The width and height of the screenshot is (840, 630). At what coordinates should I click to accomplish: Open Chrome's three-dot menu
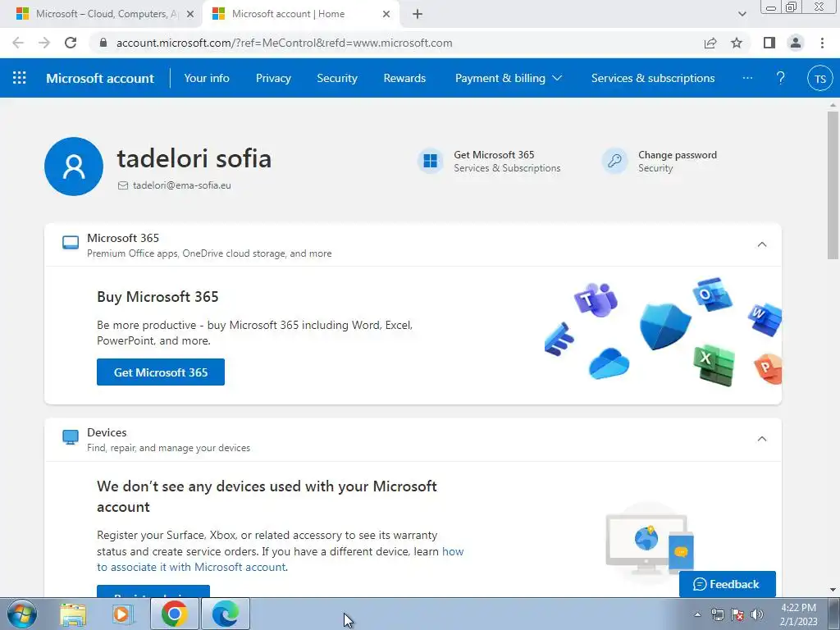point(822,43)
